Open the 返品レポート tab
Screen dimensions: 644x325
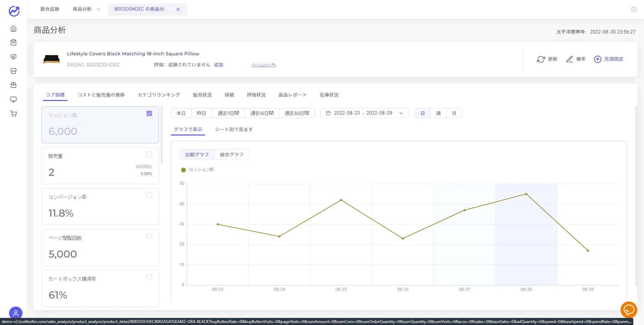click(x=292, y=95)
